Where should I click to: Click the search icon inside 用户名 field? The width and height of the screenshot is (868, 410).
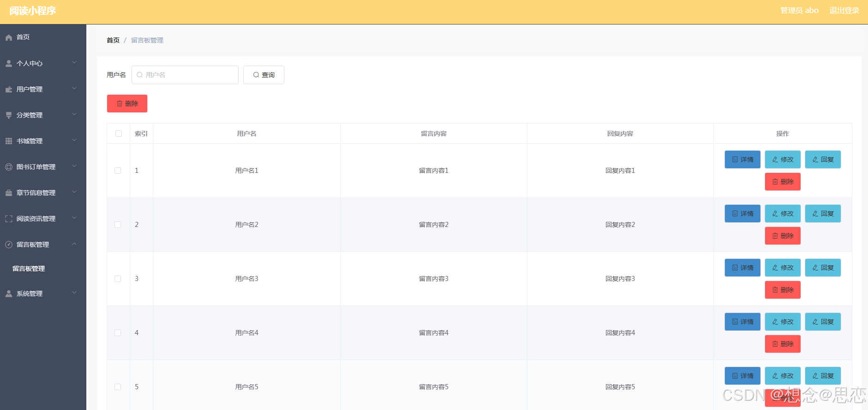(139, 75)
